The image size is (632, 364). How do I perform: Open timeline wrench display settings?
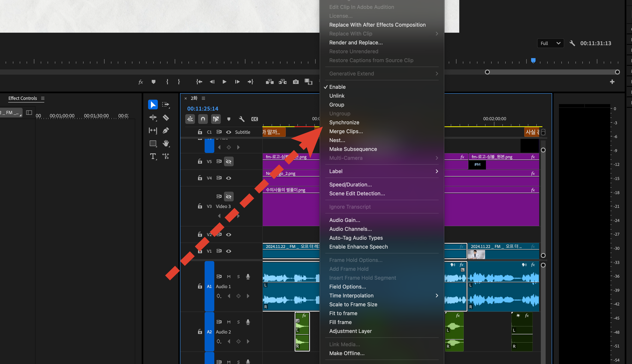coord(242,119)
